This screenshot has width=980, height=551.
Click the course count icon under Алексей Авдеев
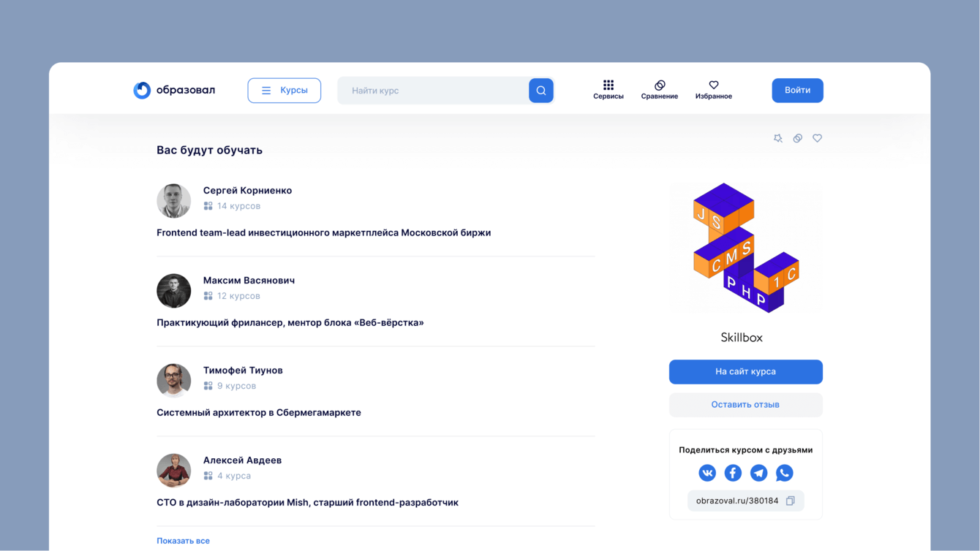coord(208,476)
